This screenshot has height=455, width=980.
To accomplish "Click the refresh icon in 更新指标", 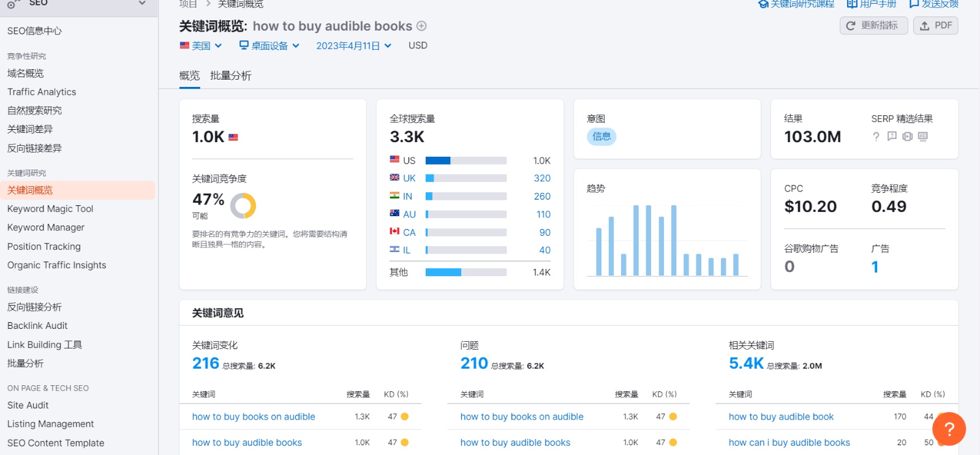I will pos(851,26).
